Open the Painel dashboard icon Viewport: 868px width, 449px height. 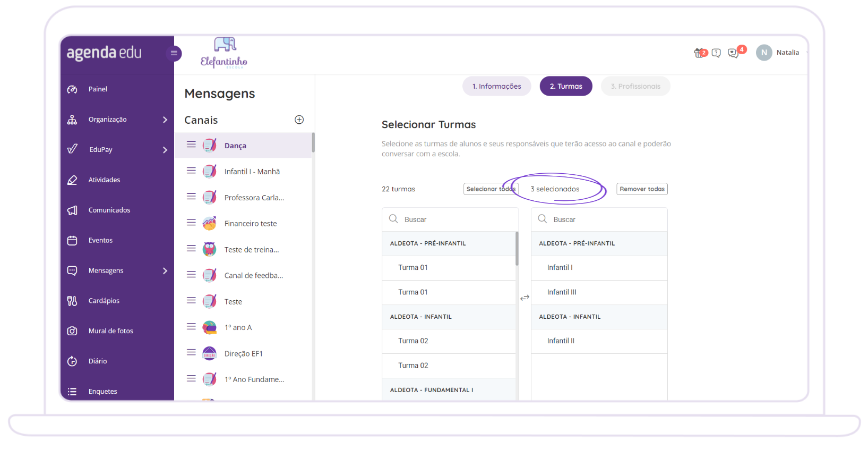(x=72, y=89)
